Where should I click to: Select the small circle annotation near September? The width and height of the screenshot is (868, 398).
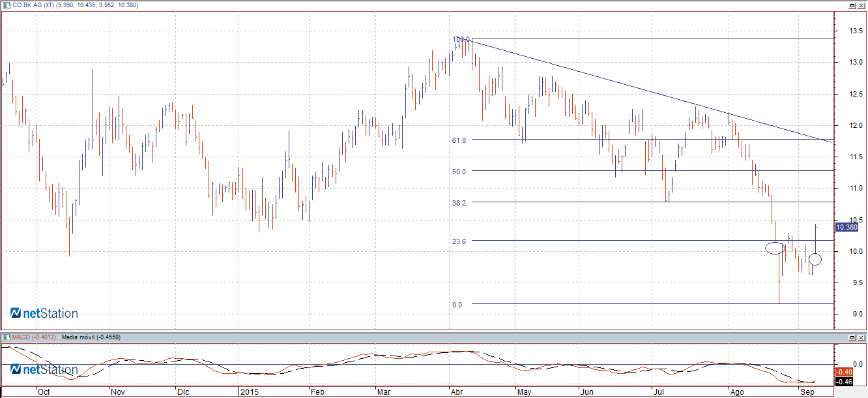815,259
